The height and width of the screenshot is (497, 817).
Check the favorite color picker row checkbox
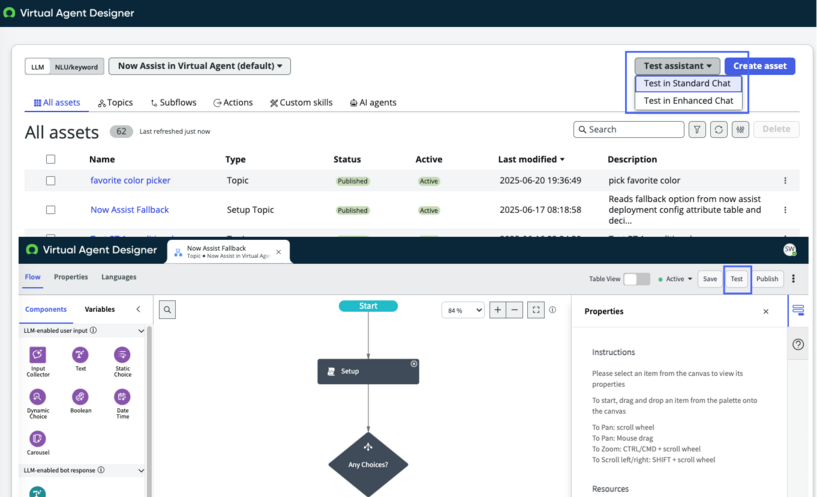click(51, 181)
